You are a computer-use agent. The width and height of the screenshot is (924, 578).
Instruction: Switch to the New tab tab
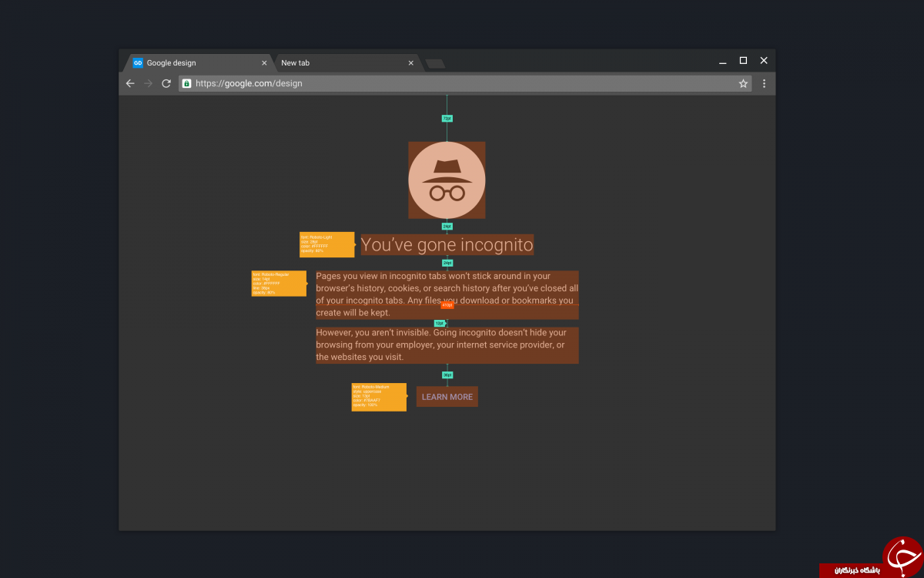pyautogui.click(x=345, y=63)
